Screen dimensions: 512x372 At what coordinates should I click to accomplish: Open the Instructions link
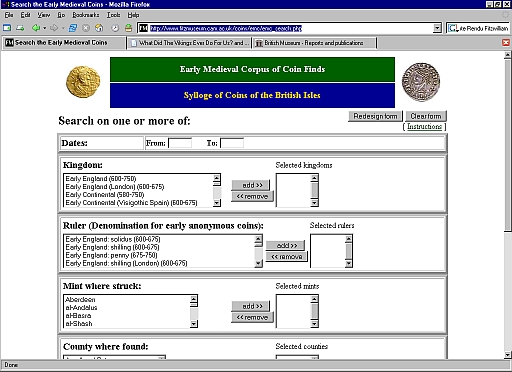424,127
